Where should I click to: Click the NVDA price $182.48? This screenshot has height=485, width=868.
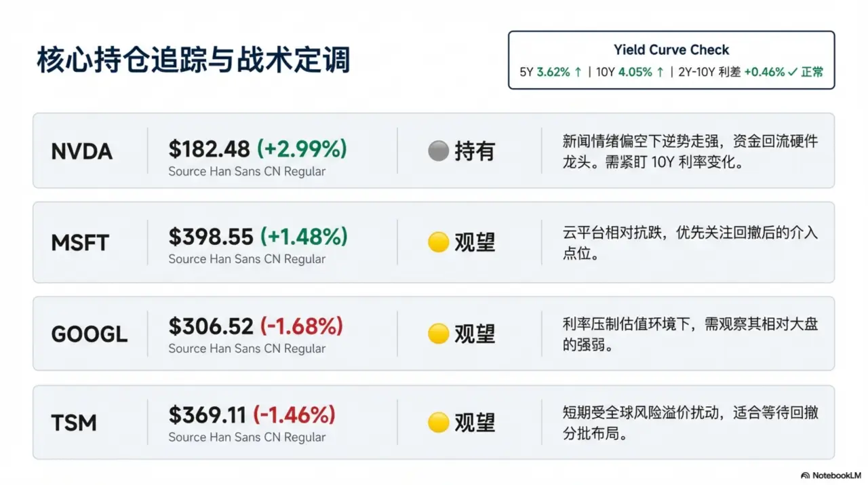tap(210, 148)
